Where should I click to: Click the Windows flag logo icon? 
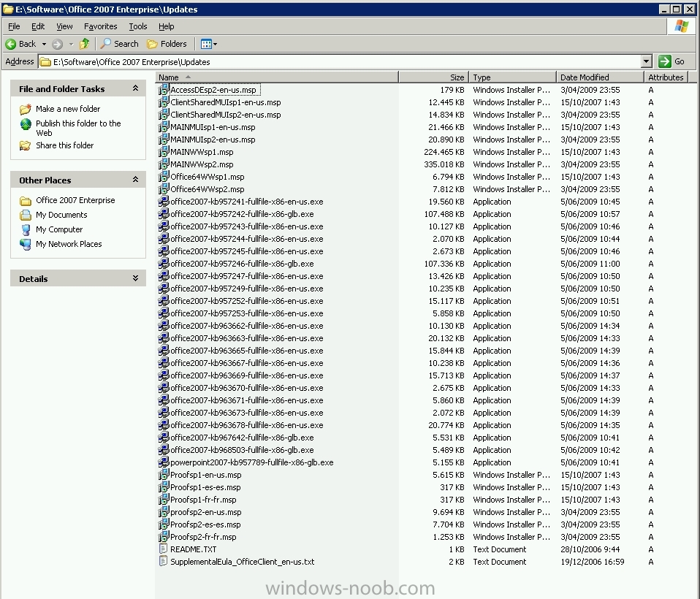point(681,26)
